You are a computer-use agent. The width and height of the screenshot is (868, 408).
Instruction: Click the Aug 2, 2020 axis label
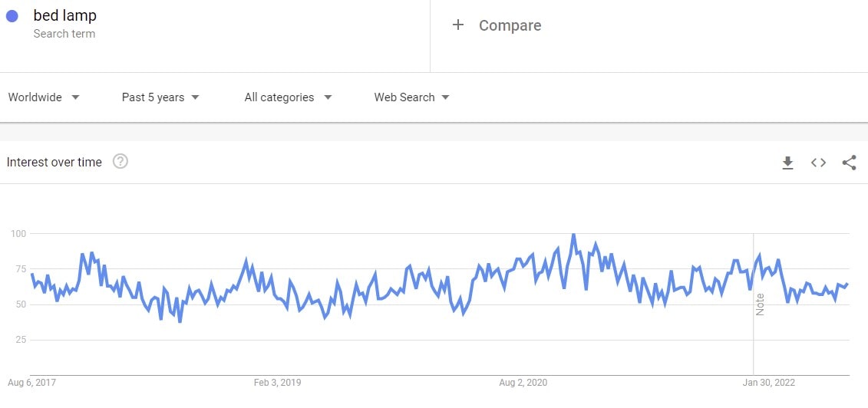[x=523, y=382]
